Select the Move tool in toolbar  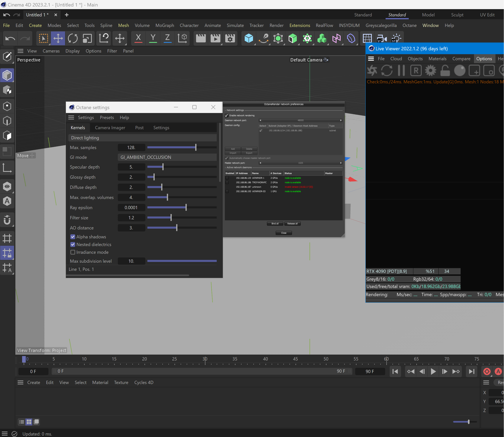coord(58,38)
